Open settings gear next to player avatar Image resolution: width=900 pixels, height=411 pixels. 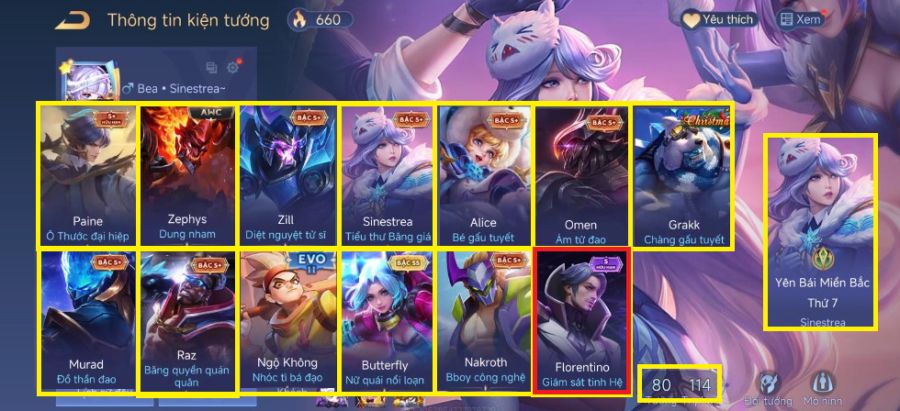[x=232, y=67]
